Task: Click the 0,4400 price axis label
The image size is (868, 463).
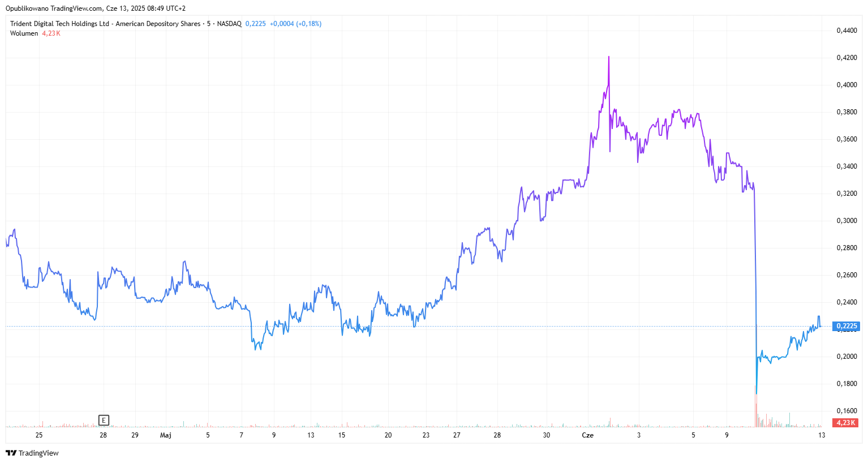Action: click(846, 31)
